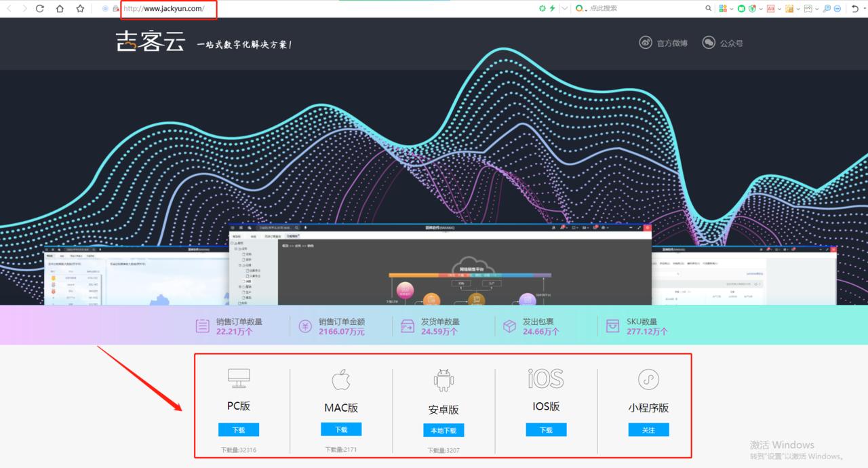Image resolution: width=868 pixels, height=468 pixels.
Task: Expand the search engine selector dropdown arrow
Action: point(585,9)
